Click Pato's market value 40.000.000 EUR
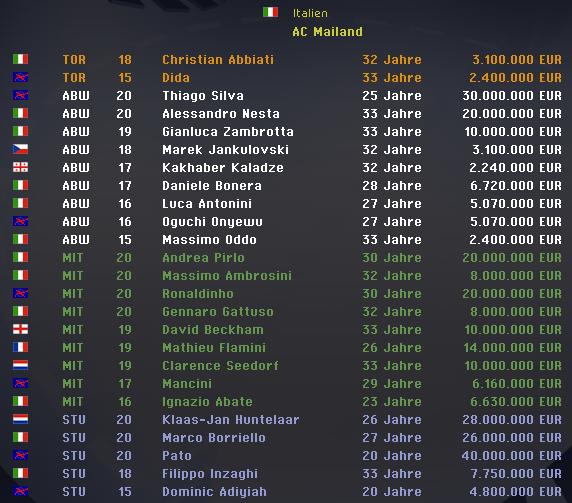 [x=511, y=456]
